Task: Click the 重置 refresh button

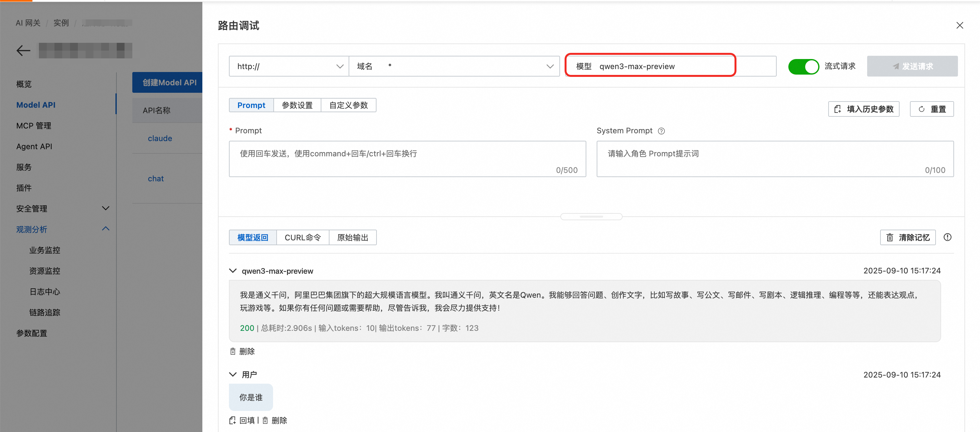Action: 932,109
